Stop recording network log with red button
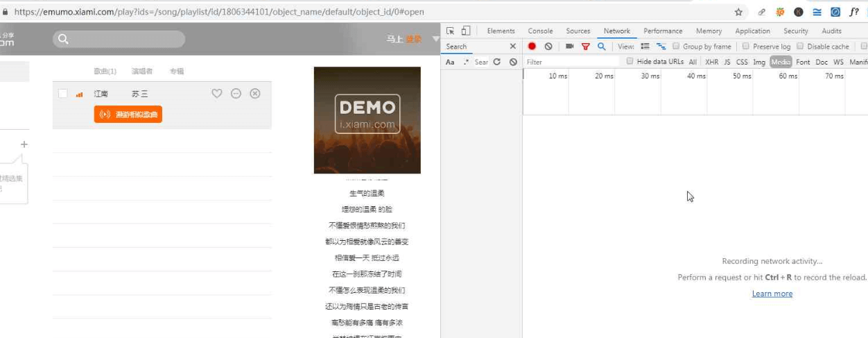 [x=532, y=47]
